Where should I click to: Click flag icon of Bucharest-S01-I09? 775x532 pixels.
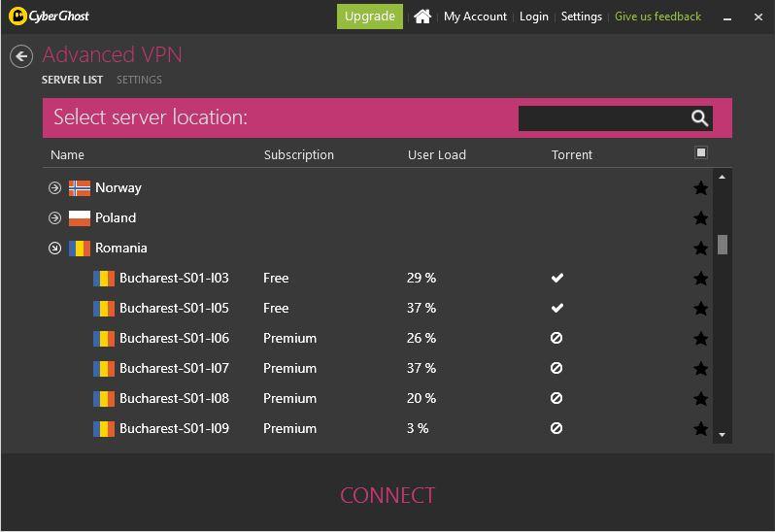pyautogui.click(x=104, y=429)
